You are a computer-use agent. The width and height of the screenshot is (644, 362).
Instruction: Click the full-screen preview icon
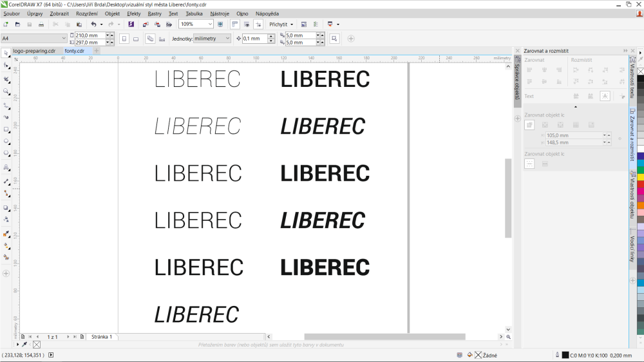220,24
